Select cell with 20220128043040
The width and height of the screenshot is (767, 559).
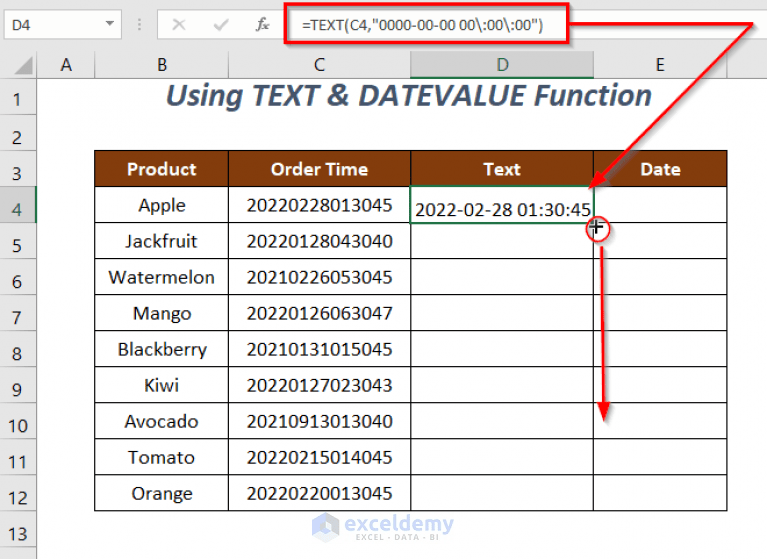pyautogui.click(x=319, y=241)
